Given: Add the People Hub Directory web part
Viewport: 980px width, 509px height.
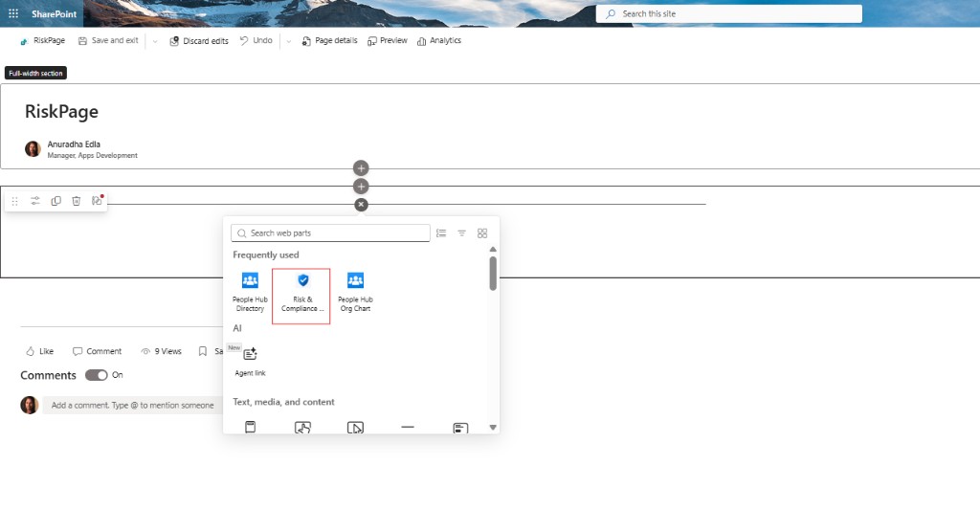Looking at the screenshot, I should click(250, 292).
